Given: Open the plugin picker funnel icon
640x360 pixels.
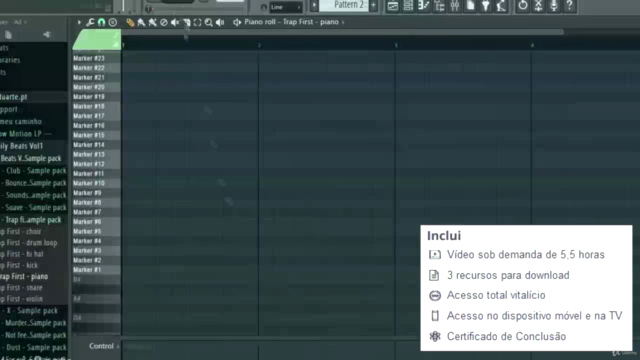Looking at the screenshot, I should coord(486,6).
